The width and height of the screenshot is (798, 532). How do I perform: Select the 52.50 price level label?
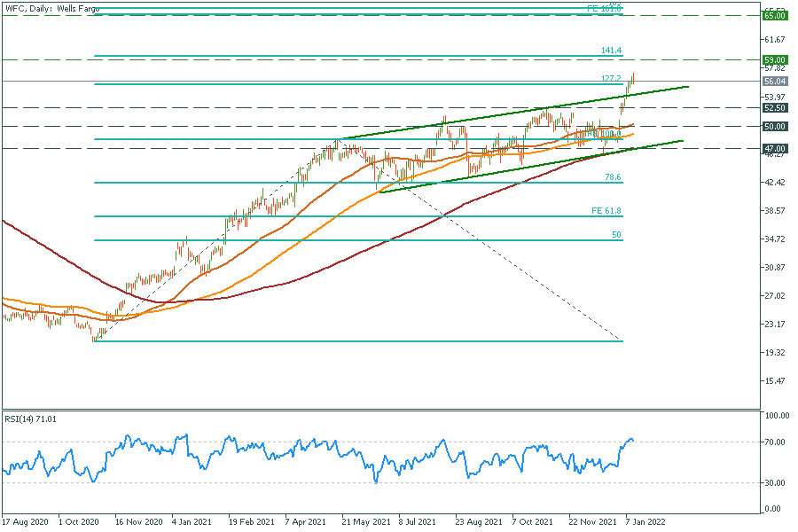pyautogui.click(x=775, y=108)
